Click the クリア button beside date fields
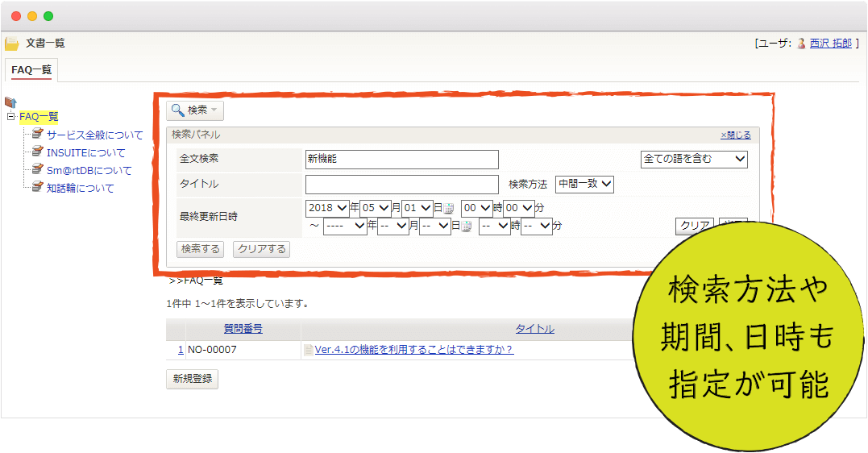The image size is (868, 453). [695, 226]
